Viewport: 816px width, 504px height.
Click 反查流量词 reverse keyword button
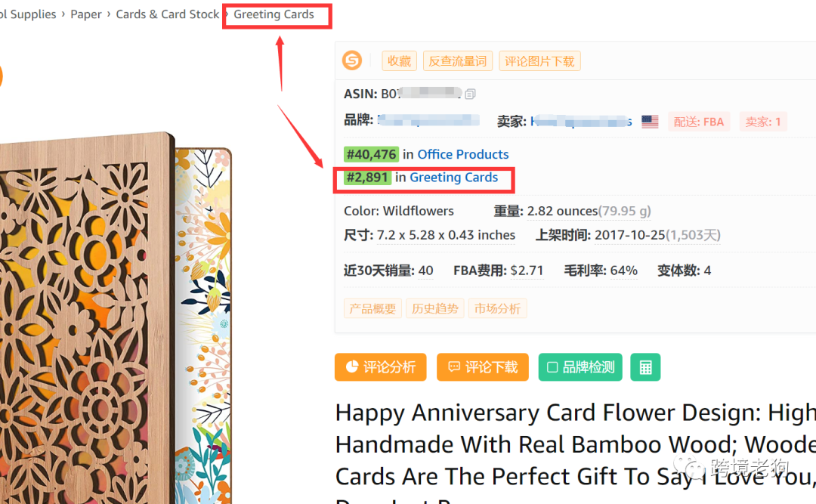(x=457, y=61)
